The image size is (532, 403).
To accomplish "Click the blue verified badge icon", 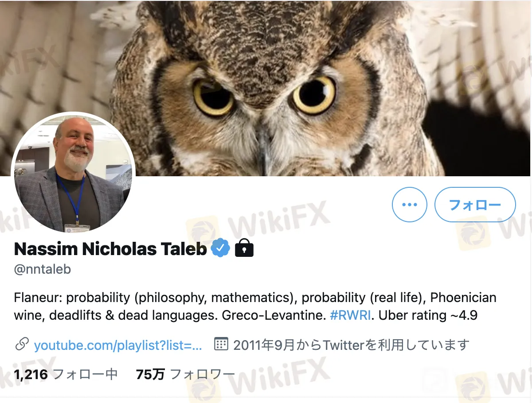I will coord(220,248).
